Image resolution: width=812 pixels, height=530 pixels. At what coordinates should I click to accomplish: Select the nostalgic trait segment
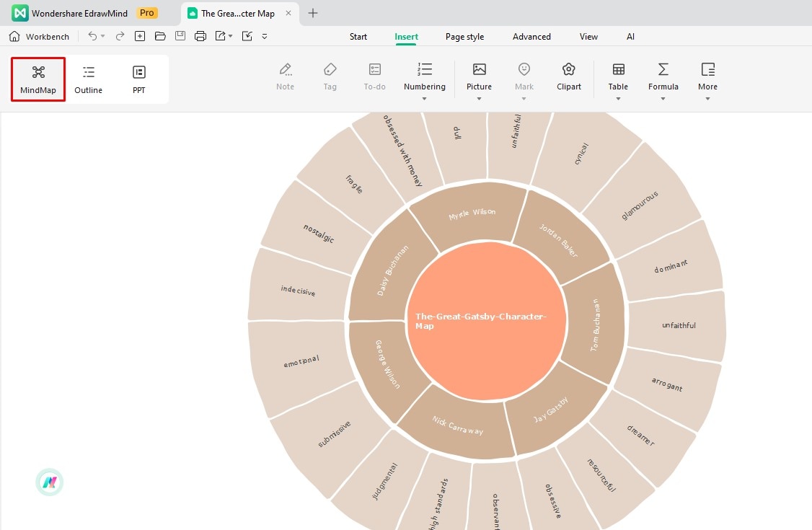click(x=319, y=233)
